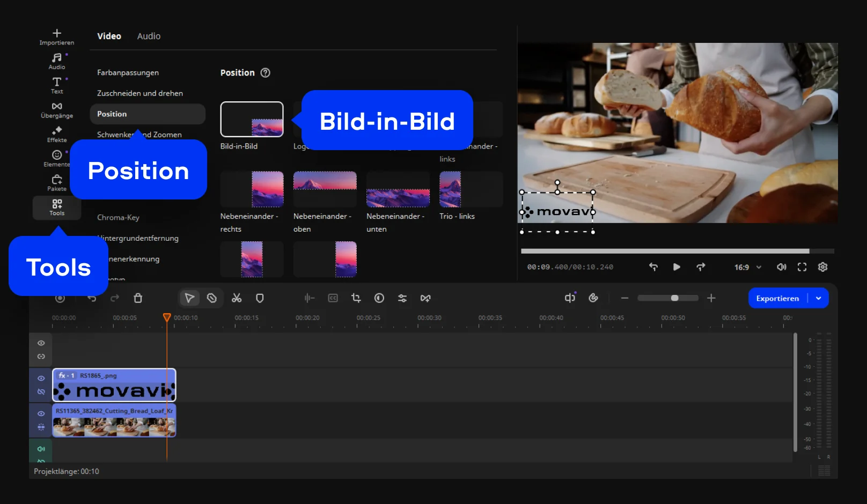Open the Elemente section
Image resolution: width=867 pixels, height=504 pixels.
57,159
